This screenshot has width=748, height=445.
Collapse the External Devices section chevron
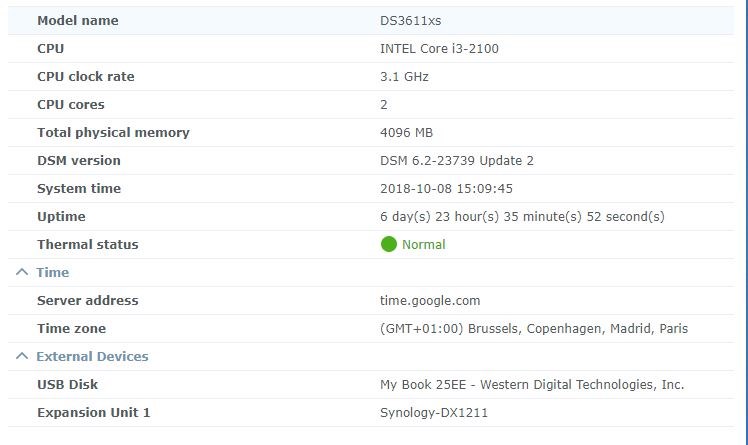[x=21, y=356]
